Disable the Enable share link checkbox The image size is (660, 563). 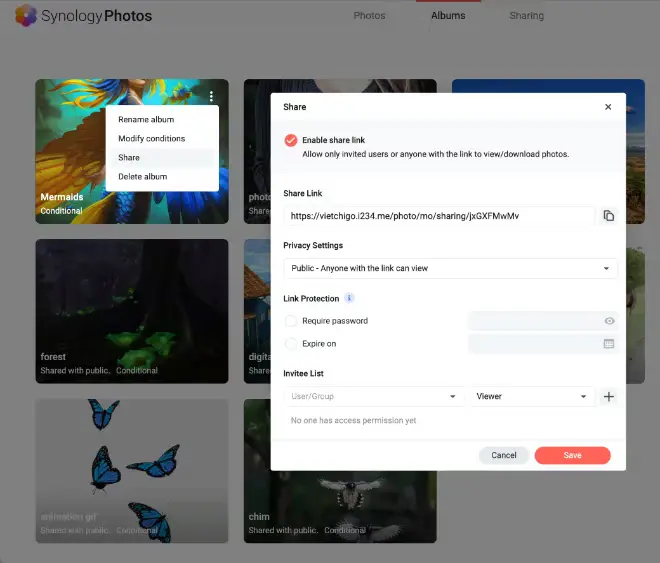(x=291, y=141)
